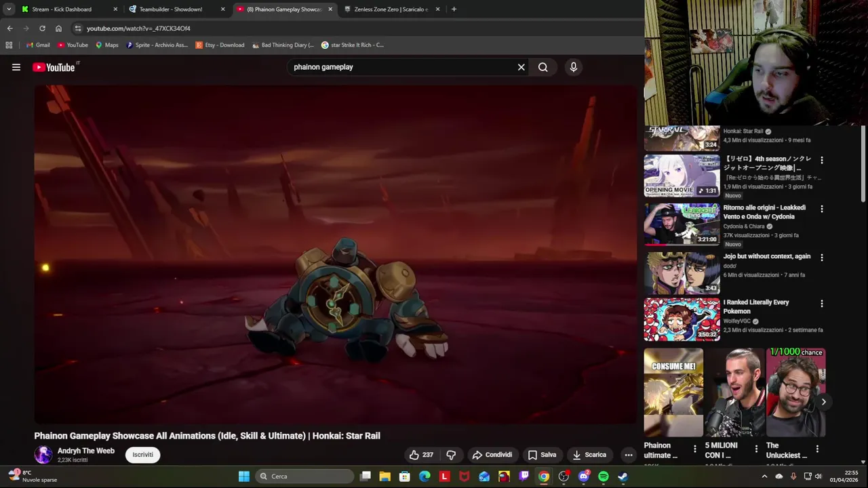
Task: Open Task View on the taskbar
Action: click(x=366, y=476)
